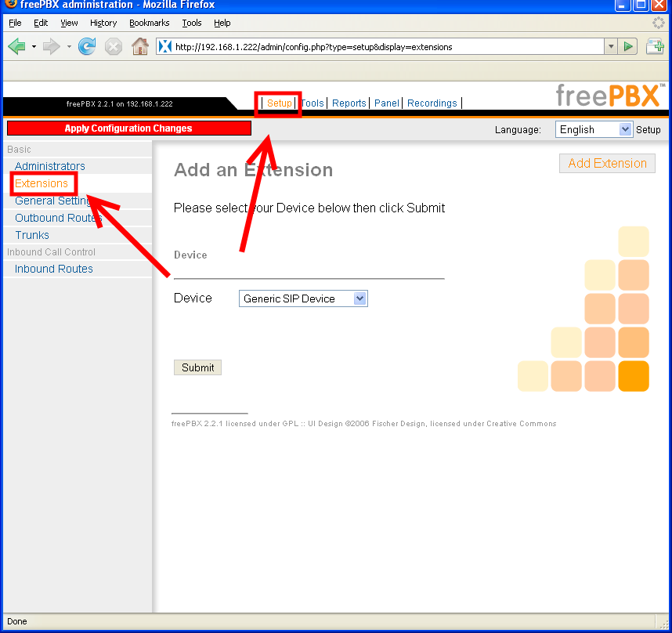Click the 'Language:' label
672x633 pixels.
click(x=518, y=130)
